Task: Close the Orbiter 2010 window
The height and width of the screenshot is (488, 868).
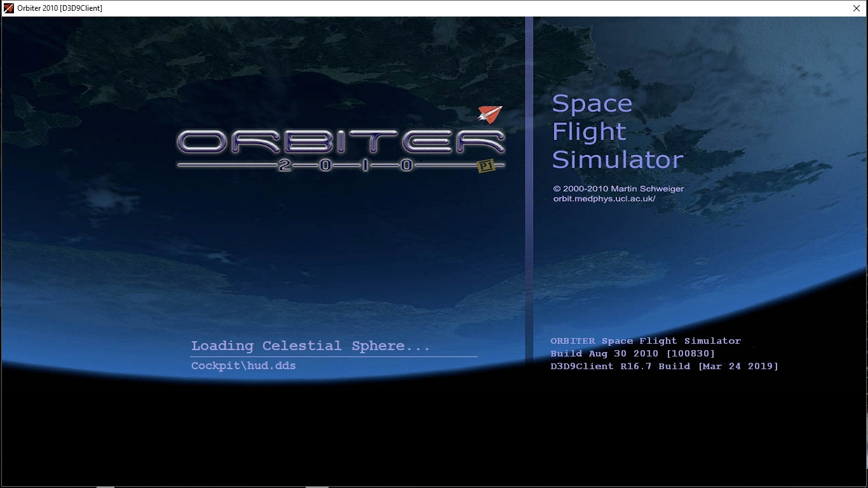Action: tap(856, 8)
